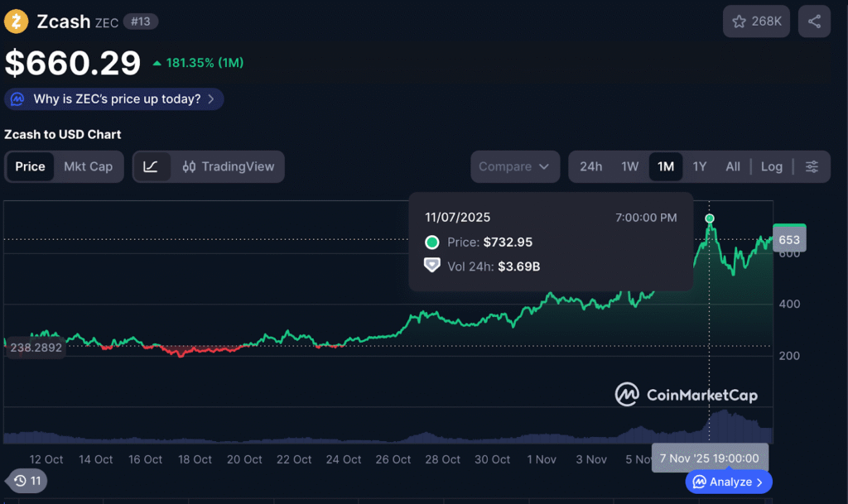The height and width of the screenshot is (504, 848).
Task: Click the chart peak data point
Action: [710, 218]
